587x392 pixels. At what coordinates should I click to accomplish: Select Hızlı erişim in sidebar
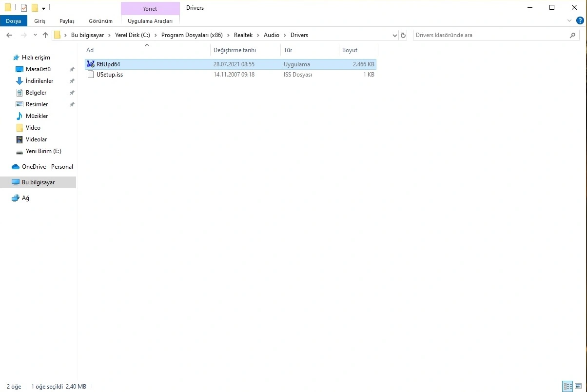[x=36, y=58]
